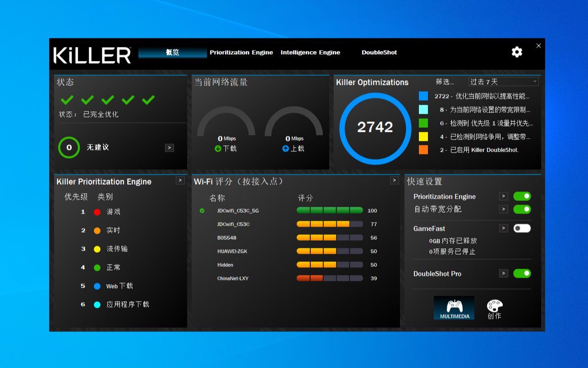
Task: Select the 创作 palette profile icon
Action: pyautogui.click(x=494, y=309)
